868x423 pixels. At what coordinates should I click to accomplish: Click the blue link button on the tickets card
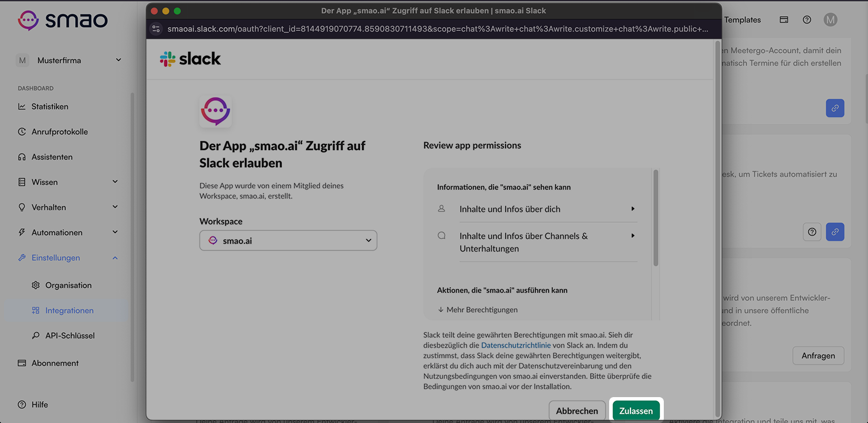[x=835, y=232]
